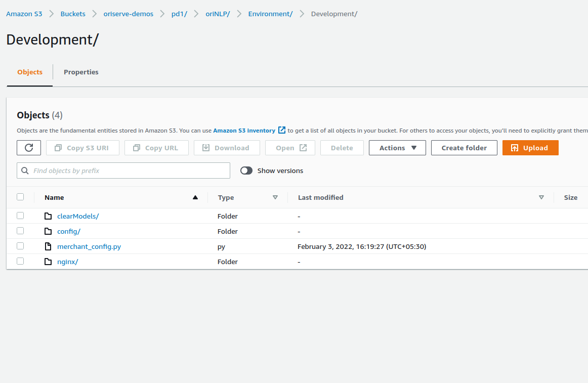588x383 pixels.
Task: Click the folder icon next to nginx/
Action: tap(48, 262)
